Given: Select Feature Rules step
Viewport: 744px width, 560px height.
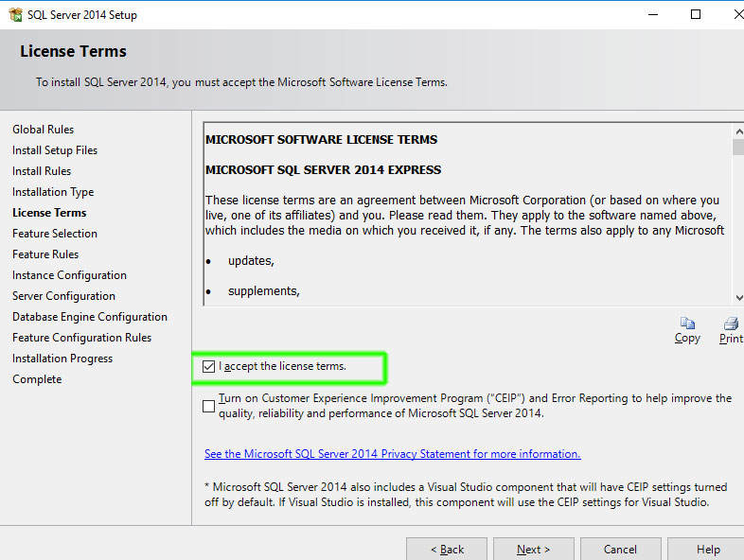Looking at the screenshot, I should tap(45, 254).
